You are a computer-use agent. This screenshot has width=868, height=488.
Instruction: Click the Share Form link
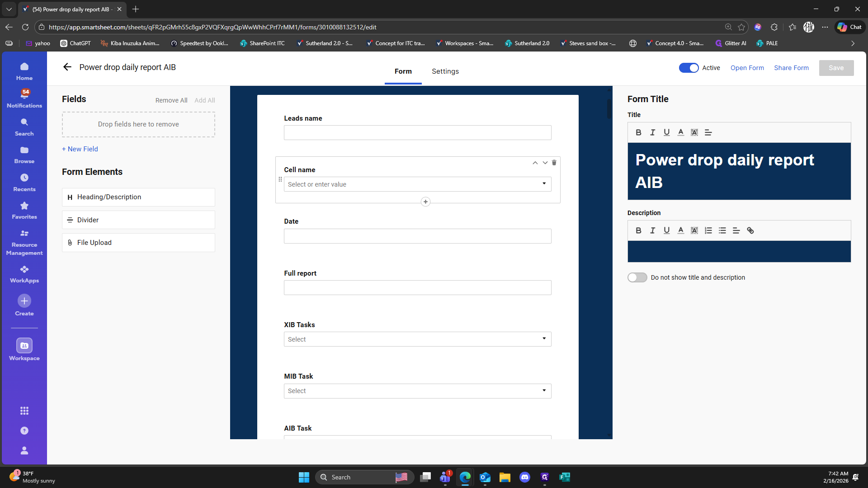coord(791,68)
